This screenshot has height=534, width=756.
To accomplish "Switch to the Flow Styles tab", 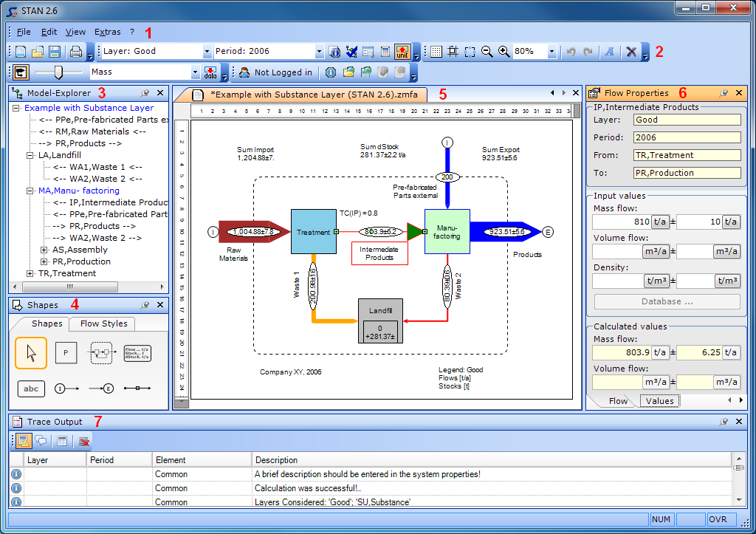I will tap(103, 324).
